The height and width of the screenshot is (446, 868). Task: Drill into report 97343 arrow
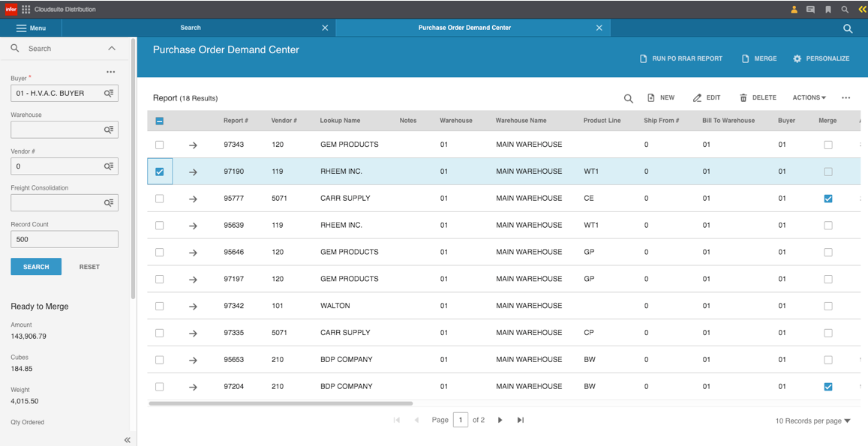coord(193,145)
